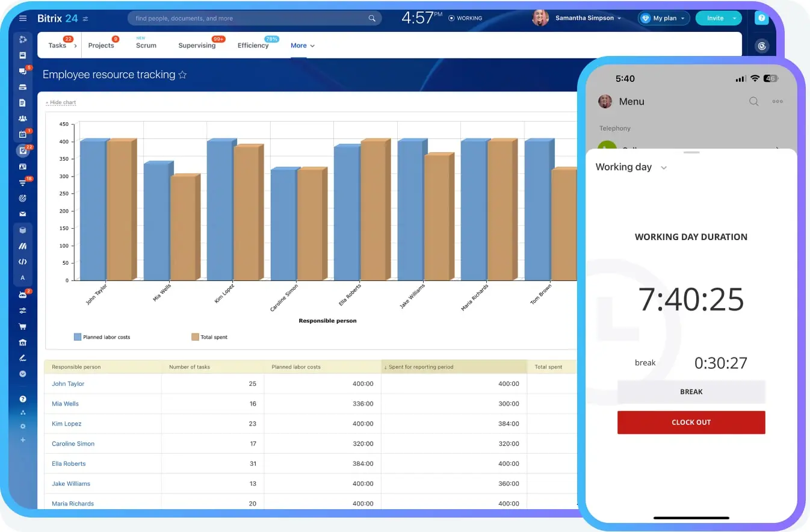This screenshot has width=810, height=532.
Task: Star the Employee resource tracking page
Action: click(x=183, y=75)
